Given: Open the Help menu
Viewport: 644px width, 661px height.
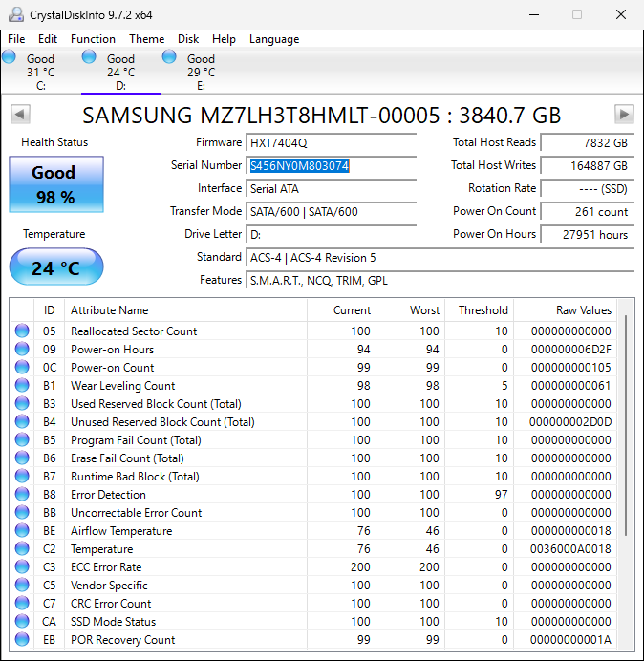Looking at the screenshot, I should coord(224,39).
